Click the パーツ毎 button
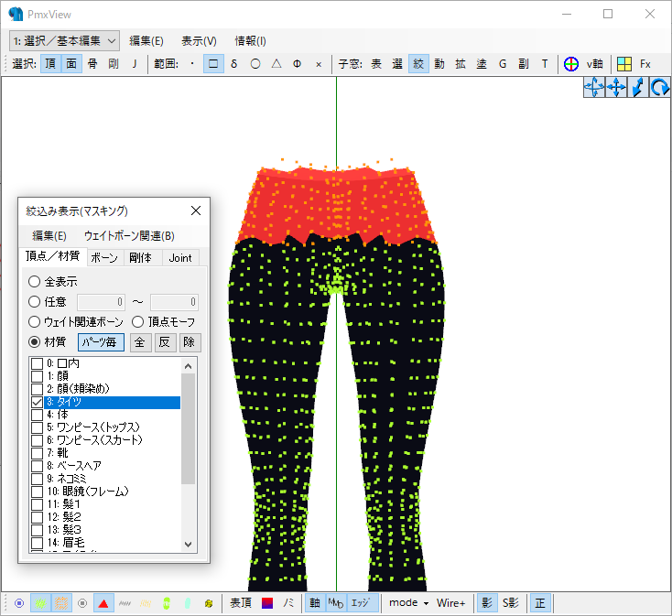Viewport: 672px width, 616px height. click(x=101, y=342)
